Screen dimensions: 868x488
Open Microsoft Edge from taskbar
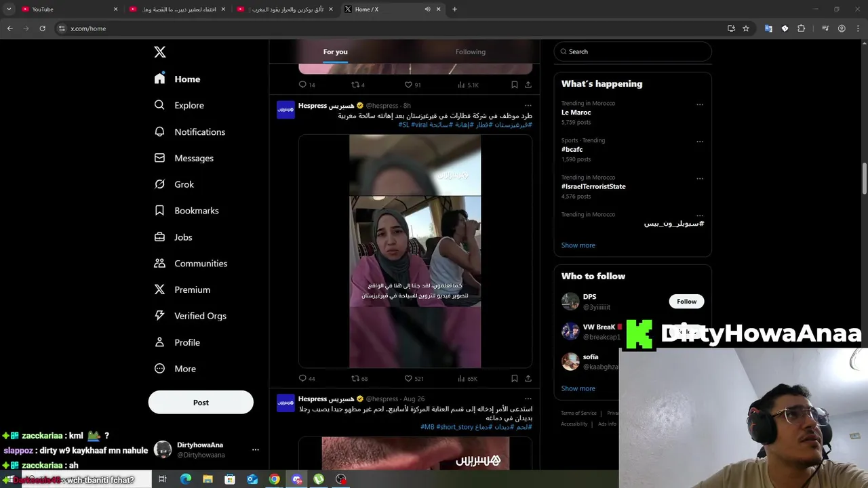coord(185,479)
